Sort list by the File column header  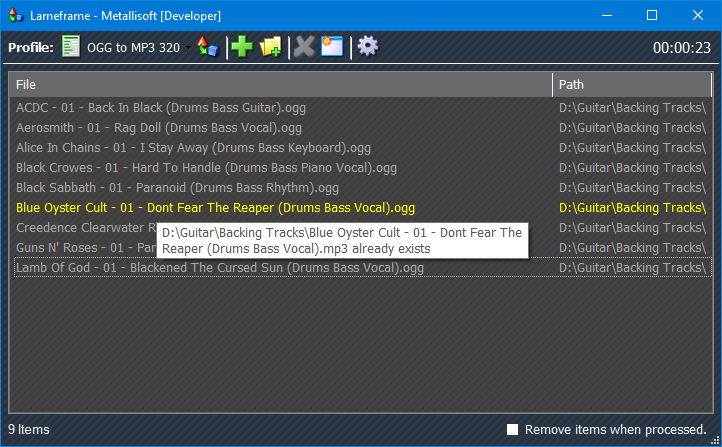pos(280,85)
